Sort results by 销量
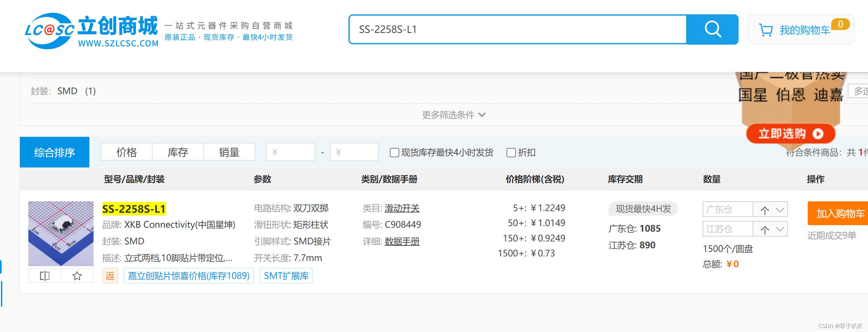 (x=229, y=152)
